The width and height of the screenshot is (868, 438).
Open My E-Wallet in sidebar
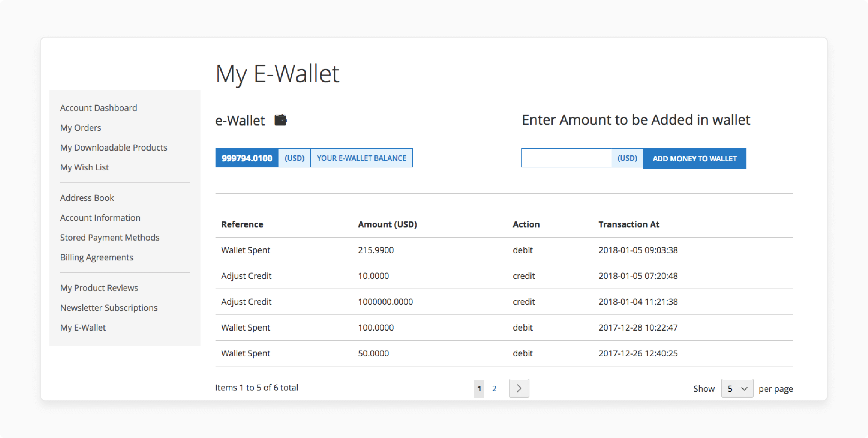tap(83, 328)
